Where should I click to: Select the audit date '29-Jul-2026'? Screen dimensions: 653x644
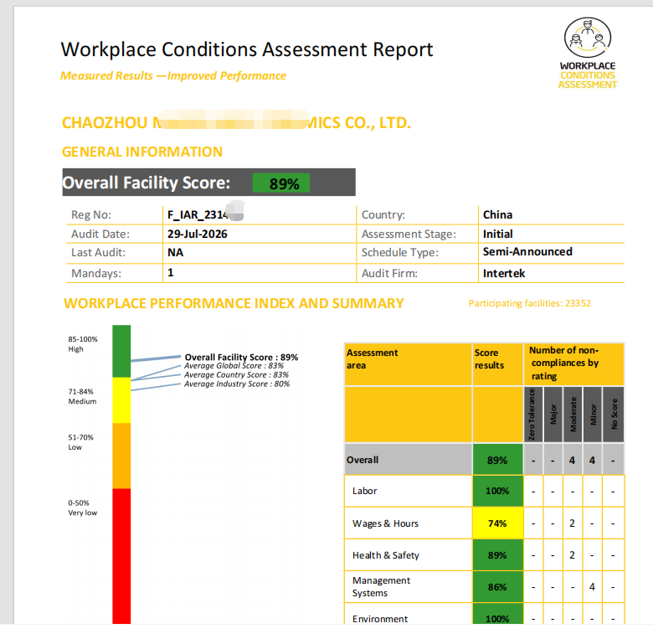[198, 234]
